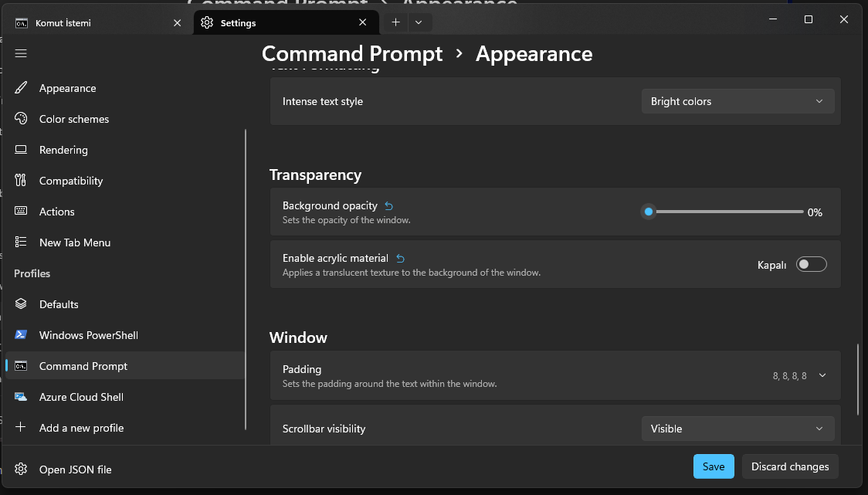
Task: Close the Komut İstemi tab
Action: pos(177,22)
